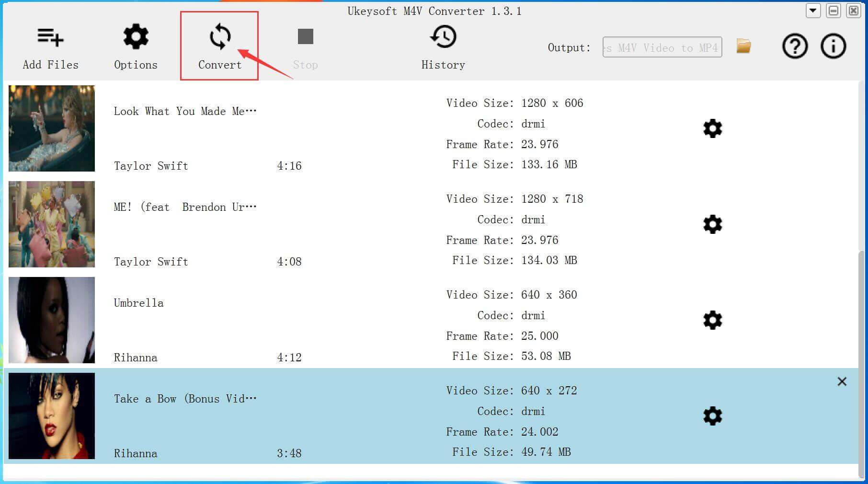Open the title bar dropdown arrow menu
This screenshot has width=868, height=484.
tap(813, 11)
